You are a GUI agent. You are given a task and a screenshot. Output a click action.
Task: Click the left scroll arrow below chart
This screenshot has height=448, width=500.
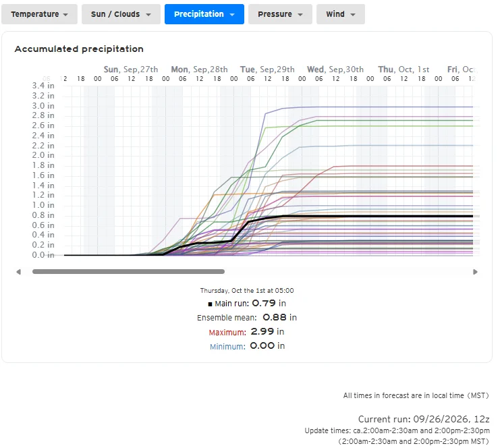18,272
